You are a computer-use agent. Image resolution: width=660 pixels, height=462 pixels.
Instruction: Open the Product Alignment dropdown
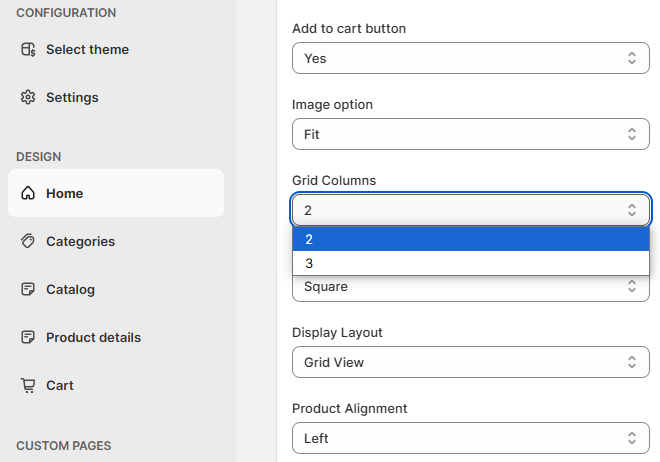pos(471,438)
